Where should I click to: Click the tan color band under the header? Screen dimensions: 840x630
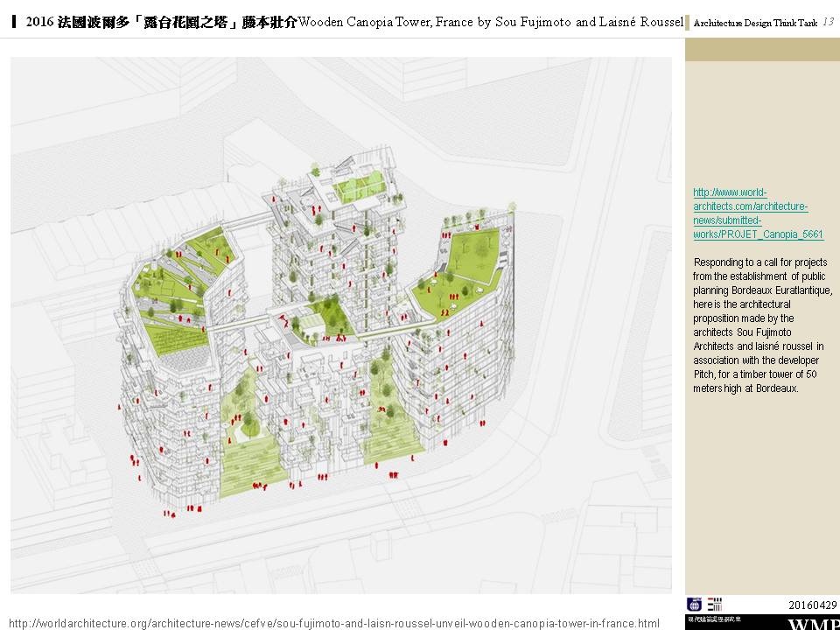pyautogui.click(x=761, y=49)
